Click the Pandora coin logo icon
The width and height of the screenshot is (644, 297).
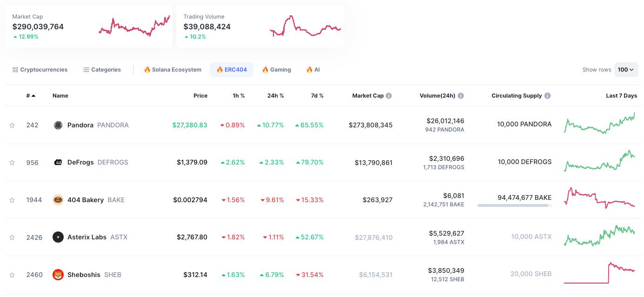point(58,125)
